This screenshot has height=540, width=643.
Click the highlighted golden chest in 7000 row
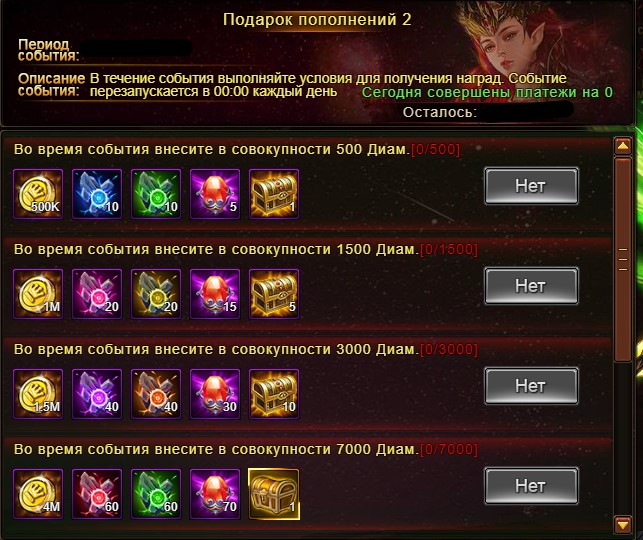click(x=274, y=494)
